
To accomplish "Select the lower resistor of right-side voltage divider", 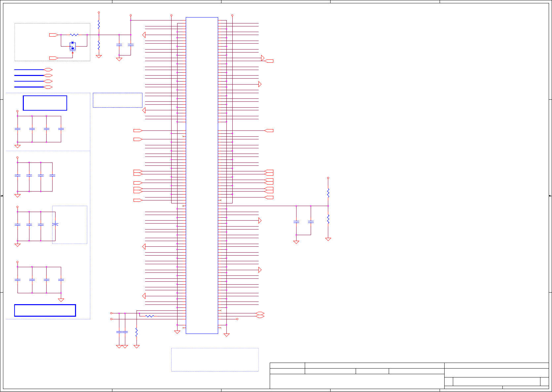I will [x=328, y=219].
